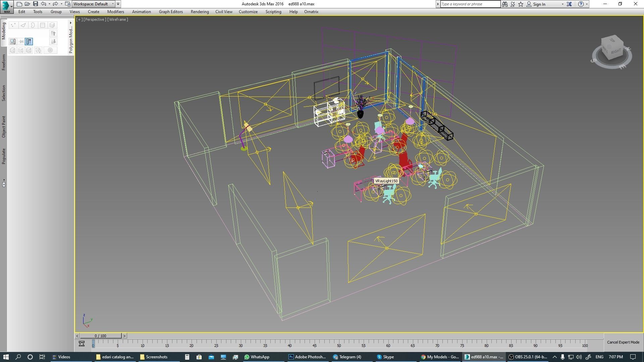
Task: Create a new scene with New icon
Action: pos(19,4)
